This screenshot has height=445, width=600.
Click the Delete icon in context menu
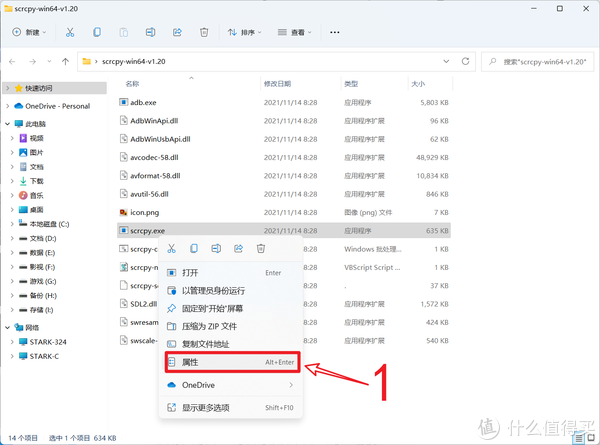261,249
